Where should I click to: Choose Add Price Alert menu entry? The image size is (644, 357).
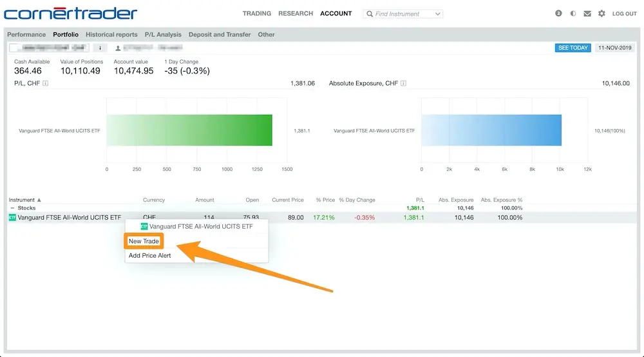click(x=149, y=256)
